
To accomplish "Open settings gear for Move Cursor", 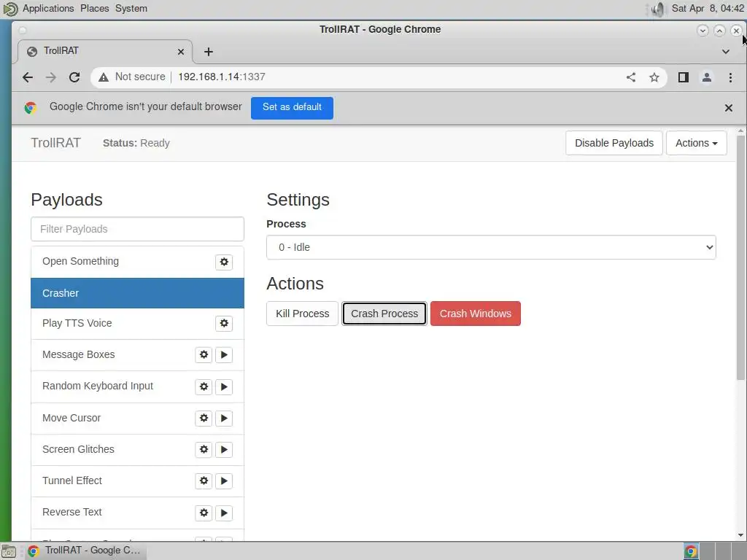I will 204,418.
